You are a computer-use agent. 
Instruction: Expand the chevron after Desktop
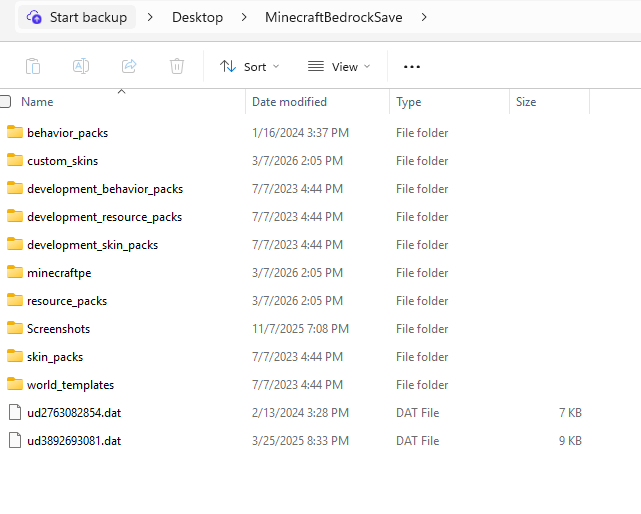(x=244, y=17)
